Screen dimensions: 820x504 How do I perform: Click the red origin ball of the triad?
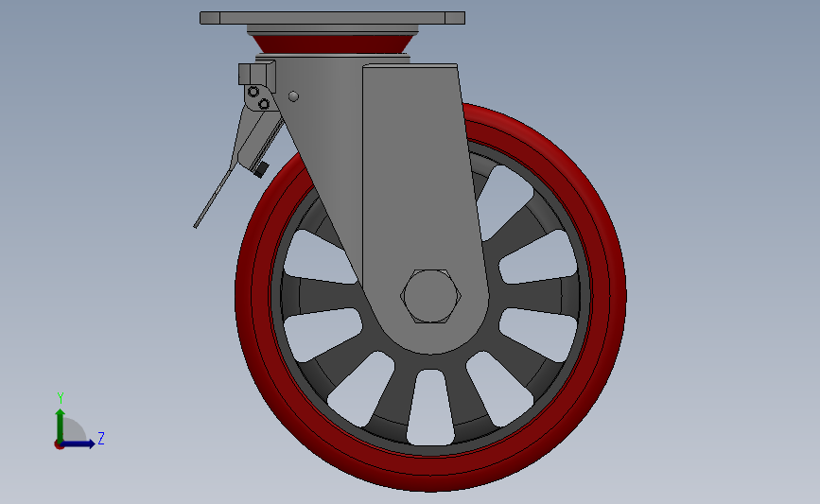(59, 445)
